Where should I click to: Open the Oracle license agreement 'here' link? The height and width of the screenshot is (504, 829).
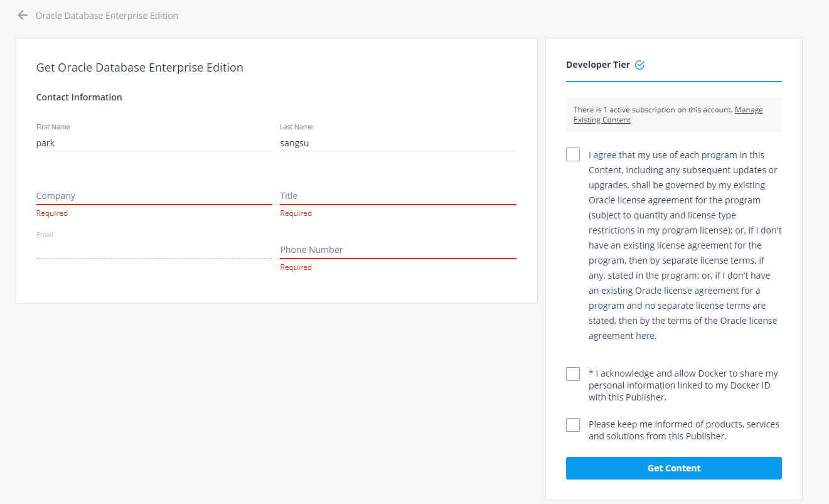coord(645,336)
